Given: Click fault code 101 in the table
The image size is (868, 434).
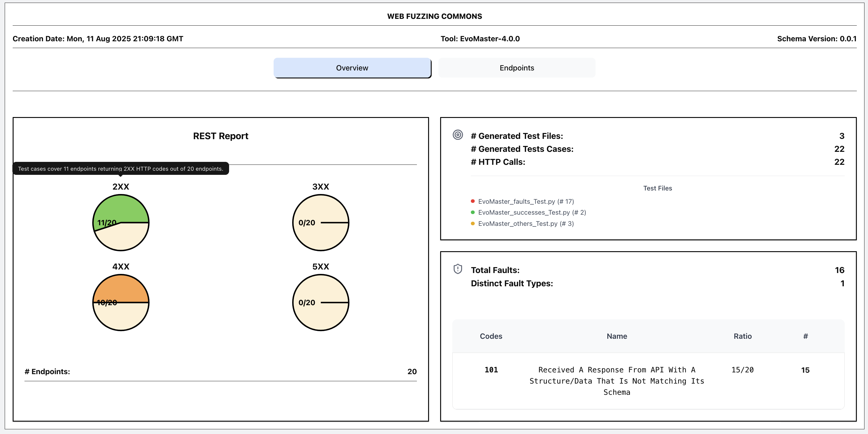Looking at the screenshot, I should 491,370.
